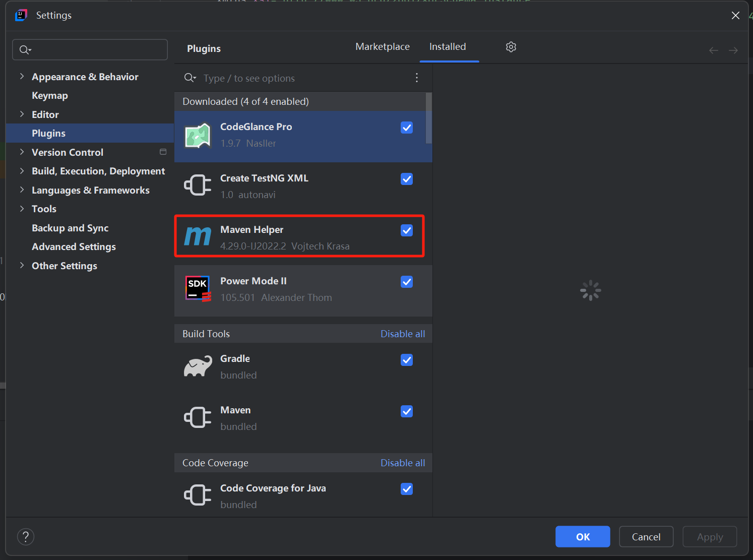
Task: Open help with the question mark button
Action: 26,537
